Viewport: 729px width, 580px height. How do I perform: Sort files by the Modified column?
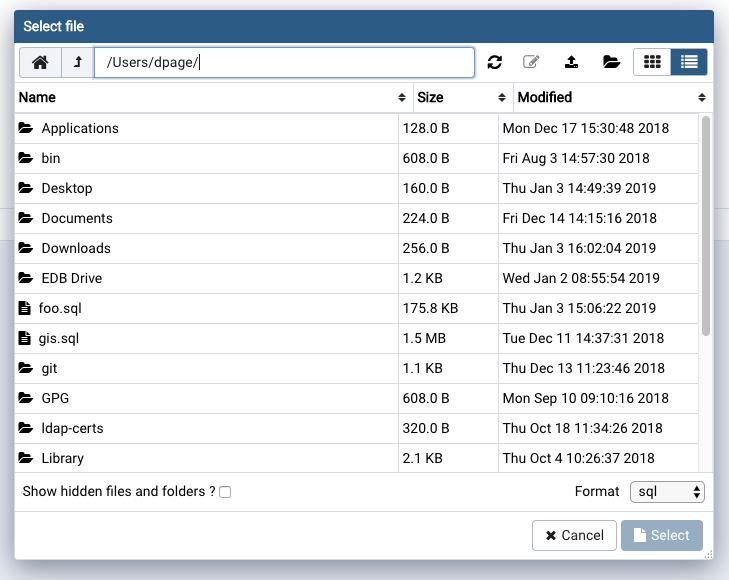coord(612,97)
